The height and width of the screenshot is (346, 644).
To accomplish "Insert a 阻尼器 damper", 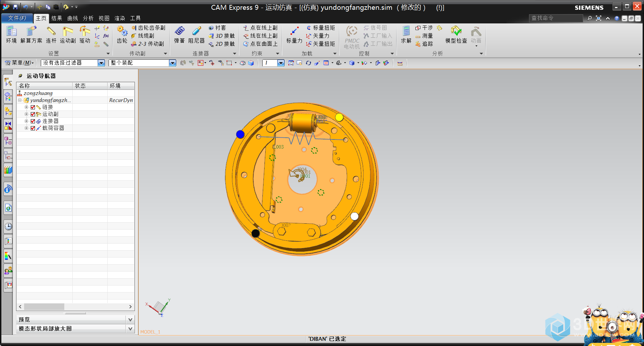I will tap(196, 35).
